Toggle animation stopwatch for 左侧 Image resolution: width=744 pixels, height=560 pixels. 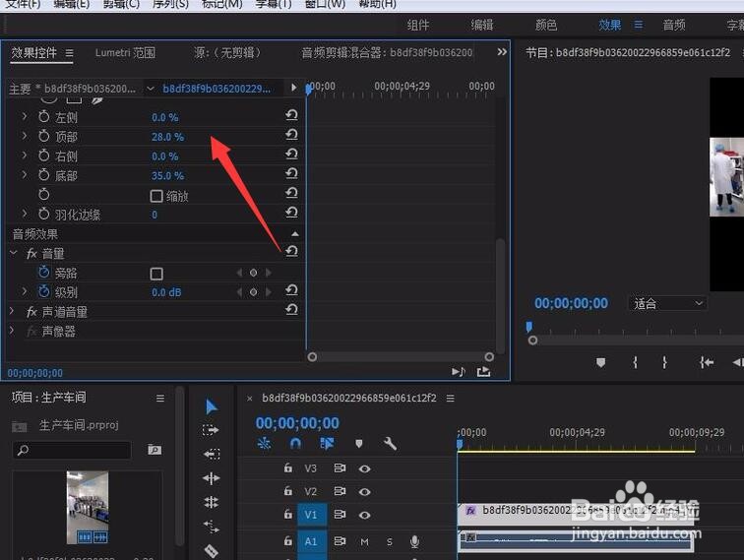point(43,116)
